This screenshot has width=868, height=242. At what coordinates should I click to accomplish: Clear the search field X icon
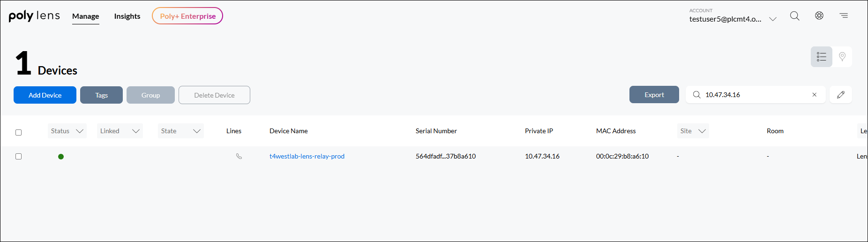815,95
